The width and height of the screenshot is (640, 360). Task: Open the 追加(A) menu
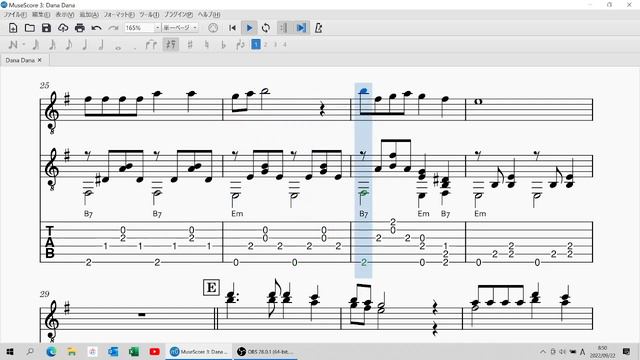(89, 15)
